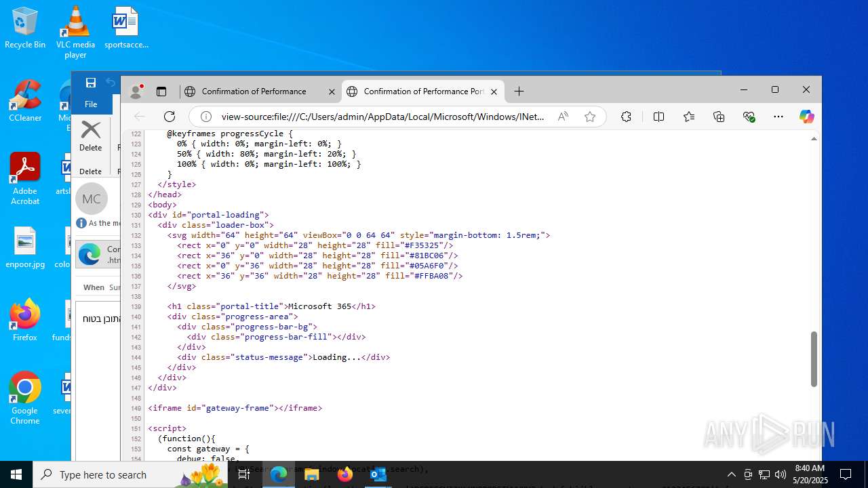Screen dimensions: 868x488
Task: Open the File tab in Outlook
Action: point(91,104)
